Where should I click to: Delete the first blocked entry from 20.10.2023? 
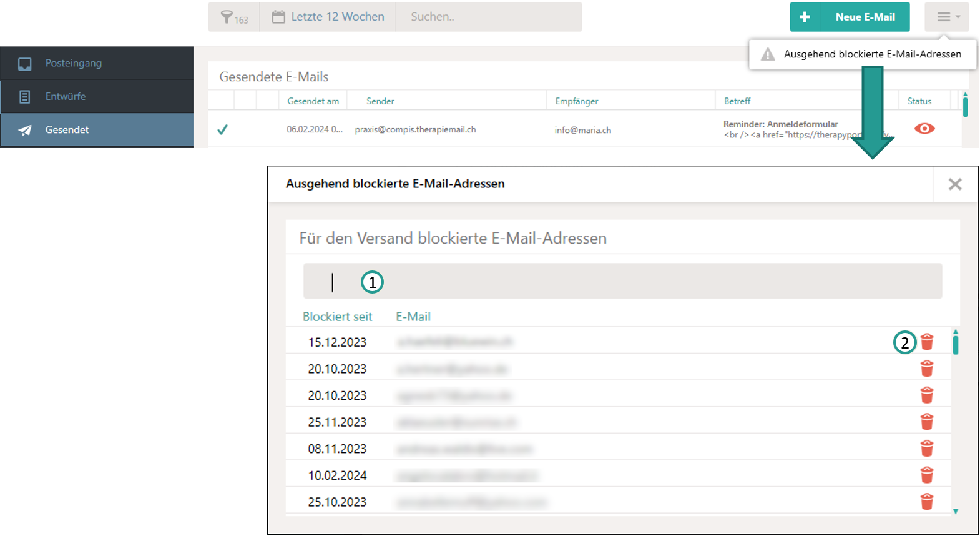click(927, 369)
